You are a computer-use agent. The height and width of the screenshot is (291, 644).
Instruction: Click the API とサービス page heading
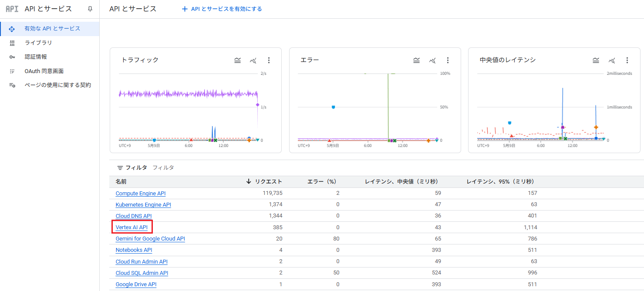(x=133, y=9)
